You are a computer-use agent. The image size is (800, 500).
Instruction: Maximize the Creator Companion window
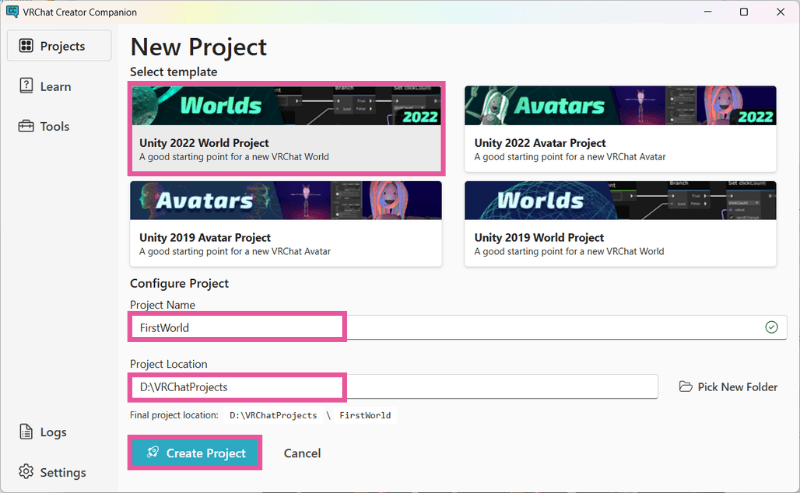click(x=744, y=12)
